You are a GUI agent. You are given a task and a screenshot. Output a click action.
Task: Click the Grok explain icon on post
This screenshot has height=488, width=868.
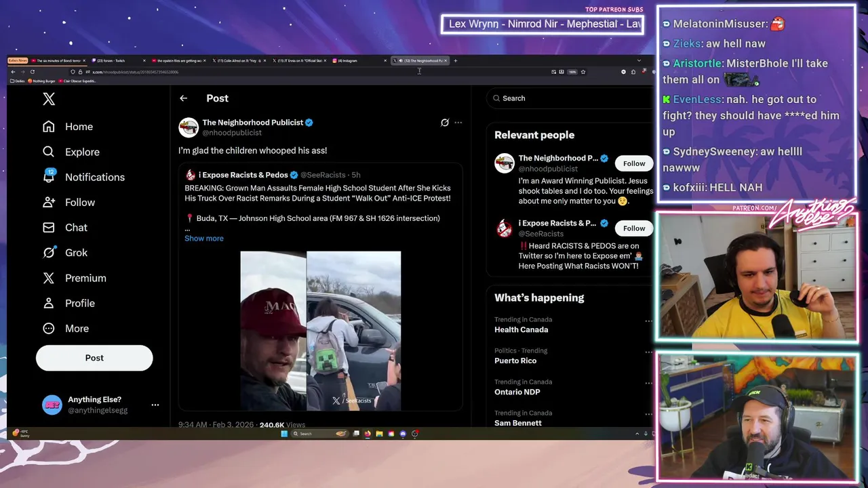(x=445, y=123)
